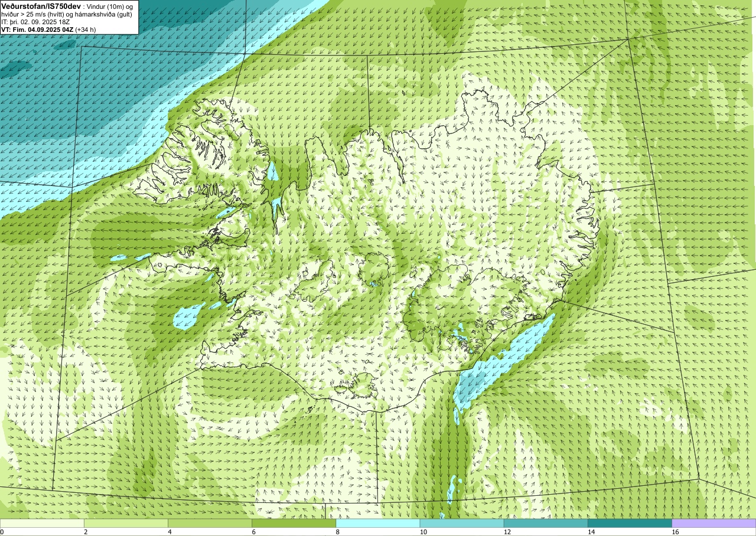Click the legend scale value 4
The width and height of the screenshot is (756, 536).
(x=170, y=532)
